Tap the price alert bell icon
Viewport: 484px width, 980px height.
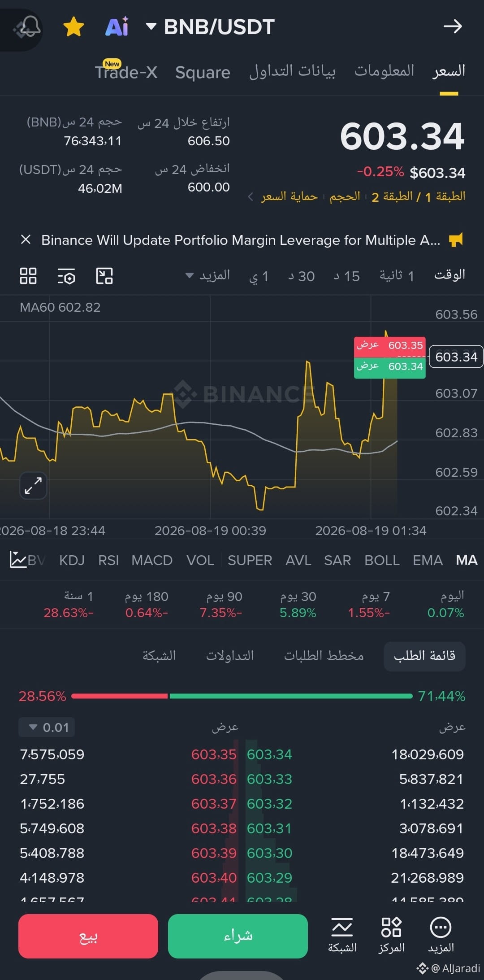[x=30, y=26]
